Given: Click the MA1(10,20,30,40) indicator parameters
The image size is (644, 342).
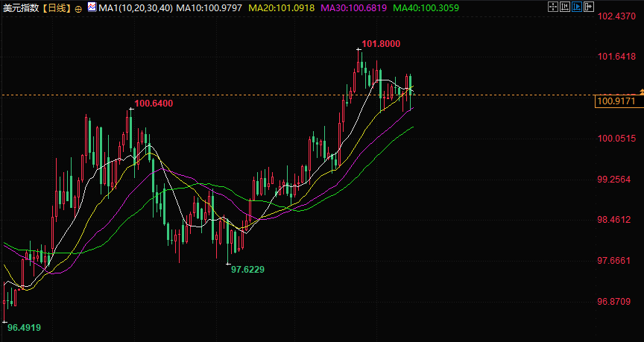Looking at the screenshot, I should pos(136,7).
